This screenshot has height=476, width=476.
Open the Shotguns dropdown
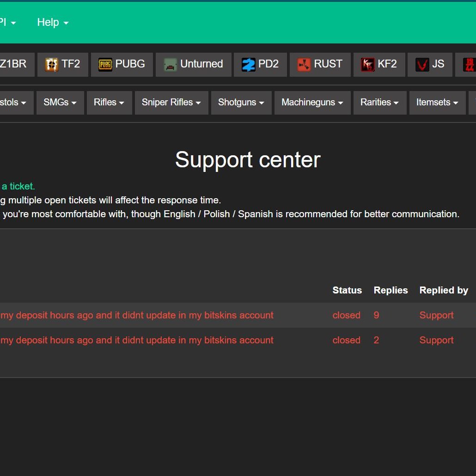coord(241,103)
